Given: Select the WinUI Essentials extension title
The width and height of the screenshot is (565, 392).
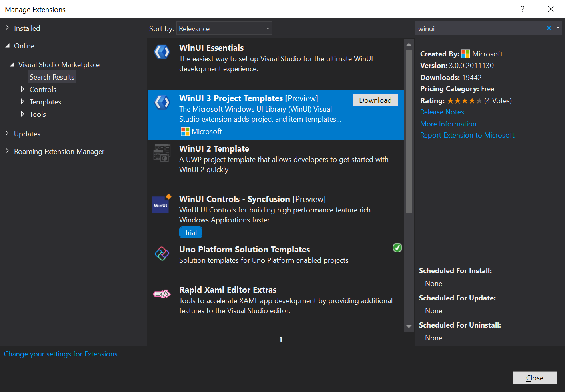Looking at the screenshot, I should [211, 48].
